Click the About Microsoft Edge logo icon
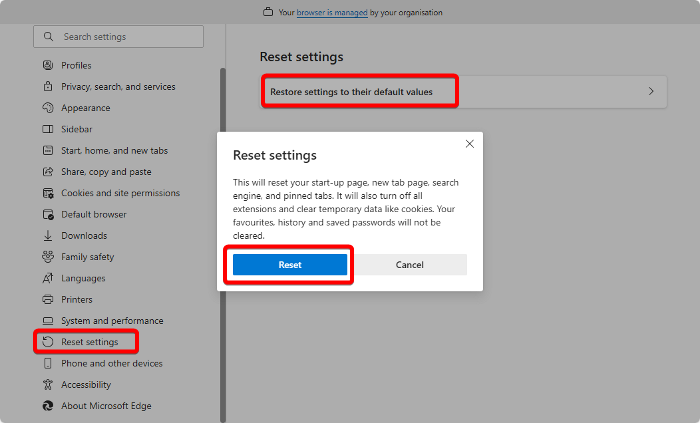700x423 pixels. tap(48, 406)
